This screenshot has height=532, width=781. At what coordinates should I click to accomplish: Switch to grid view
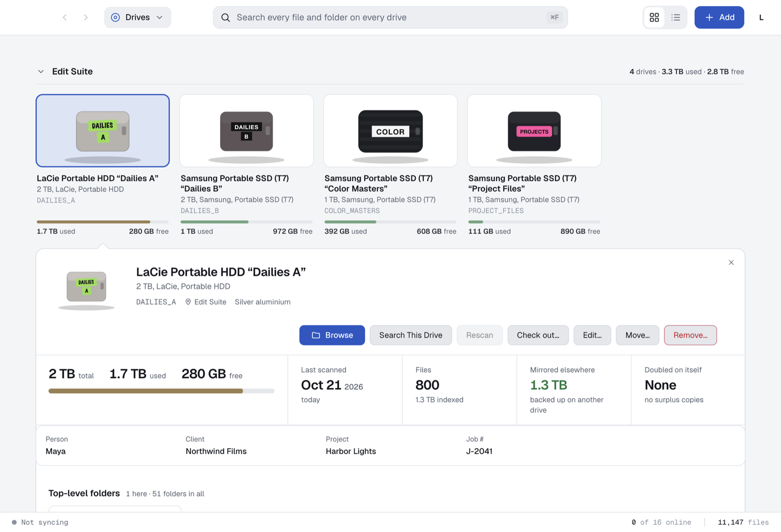pyautogui.click(x=655, y=18)
